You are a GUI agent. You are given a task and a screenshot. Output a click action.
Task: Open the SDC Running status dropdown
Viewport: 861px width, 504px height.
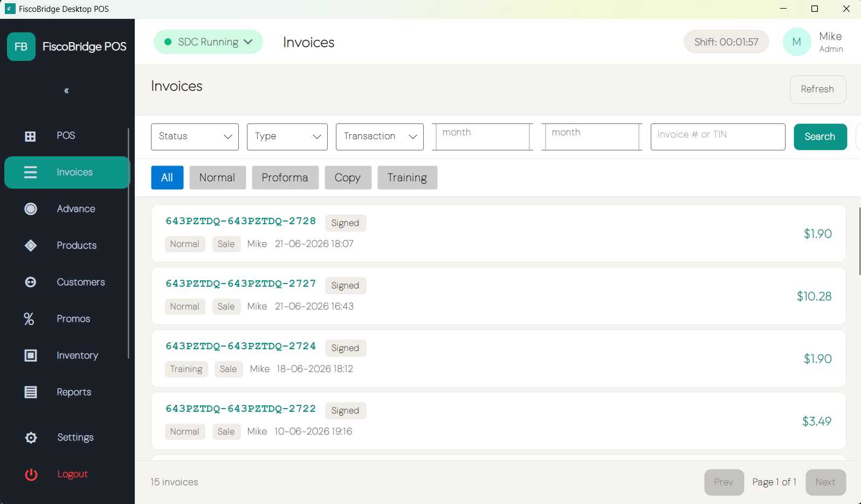208,42
